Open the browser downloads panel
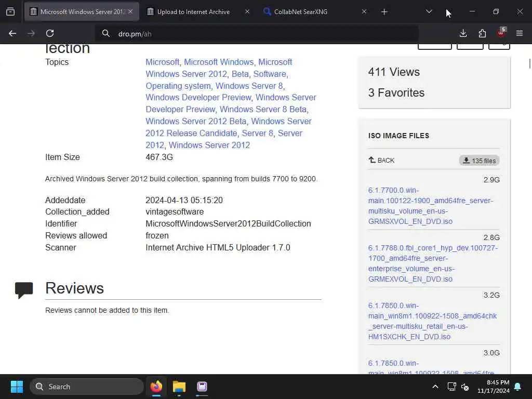The image size is (532, 399). (x=463, y=33)
